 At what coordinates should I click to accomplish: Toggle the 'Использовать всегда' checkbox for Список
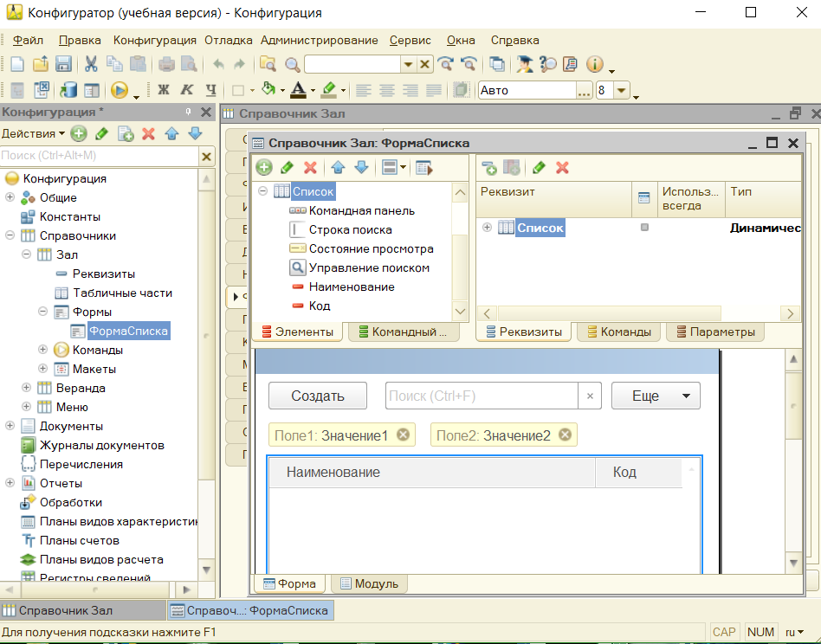643,228
